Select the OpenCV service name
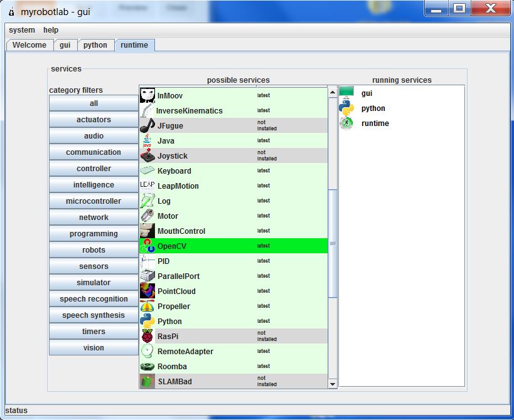This screenshot has width=514, height=420. tap(172, 246)
